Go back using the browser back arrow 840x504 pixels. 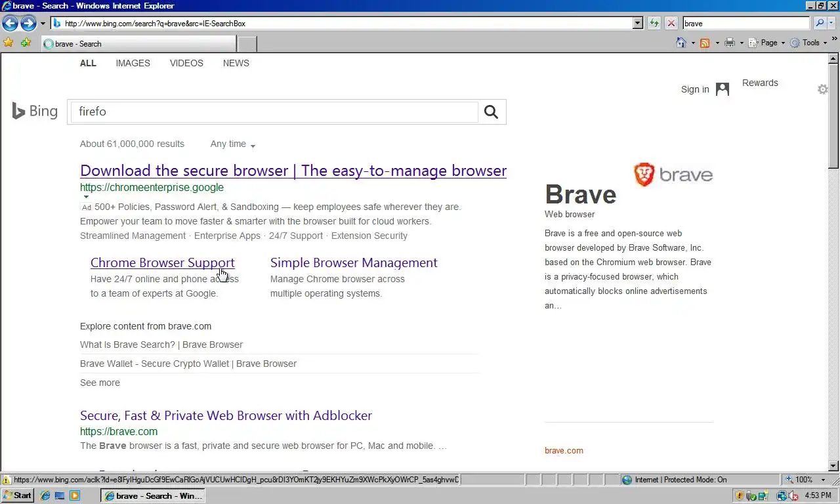click(x=10, y=24)
